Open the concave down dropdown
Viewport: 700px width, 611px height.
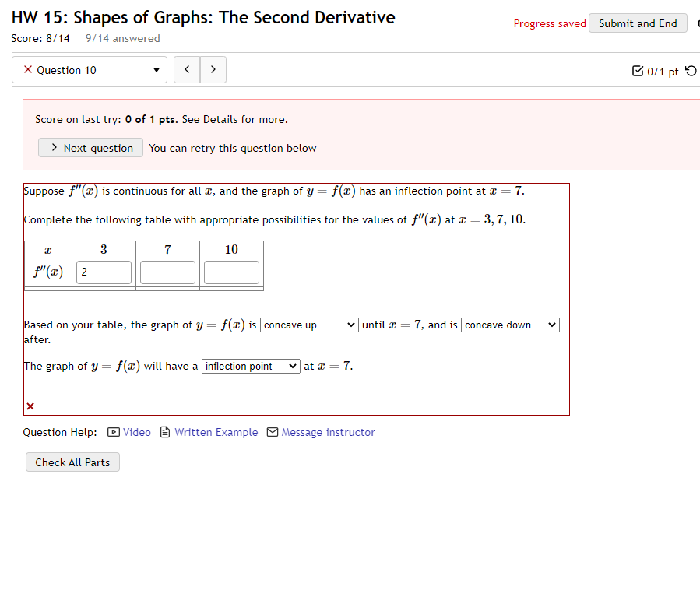pos(509,325)
